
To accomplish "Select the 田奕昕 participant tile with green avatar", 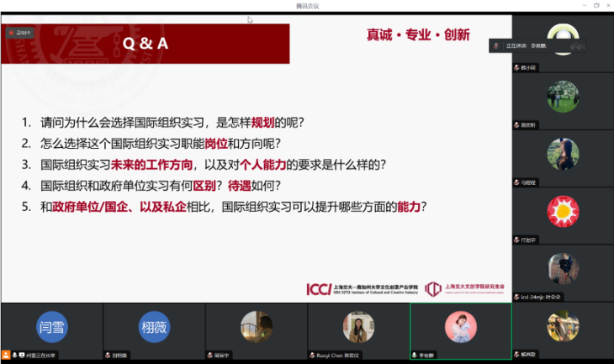I will pos(563,97).
